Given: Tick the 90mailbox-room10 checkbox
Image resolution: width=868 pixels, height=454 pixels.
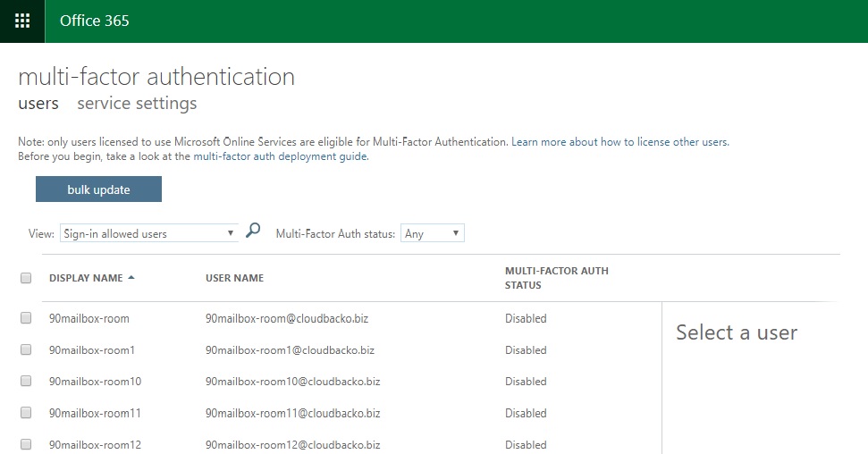Looking at the screenshot, I should [26, 382].
